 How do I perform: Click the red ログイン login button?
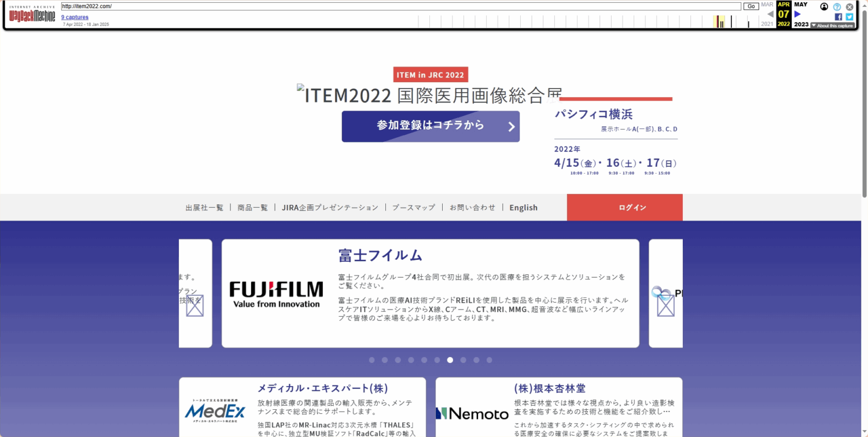[x=625, y=207]
